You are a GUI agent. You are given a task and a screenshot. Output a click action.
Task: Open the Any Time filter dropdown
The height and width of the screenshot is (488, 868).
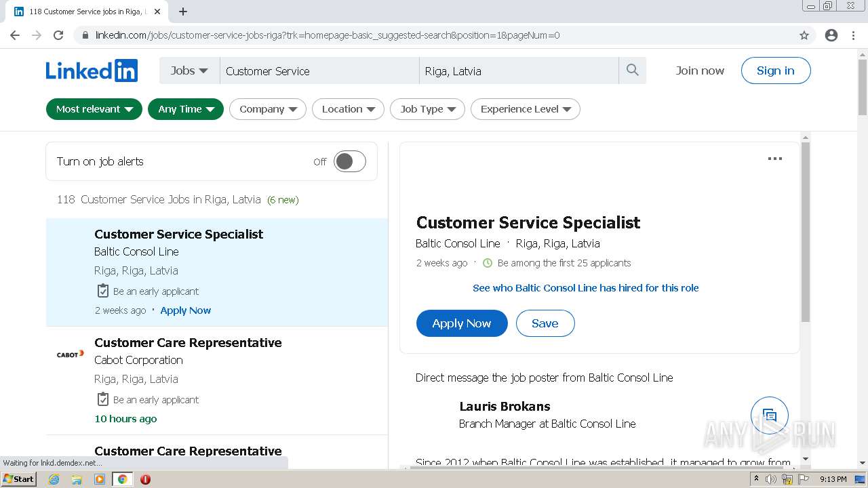186,109
